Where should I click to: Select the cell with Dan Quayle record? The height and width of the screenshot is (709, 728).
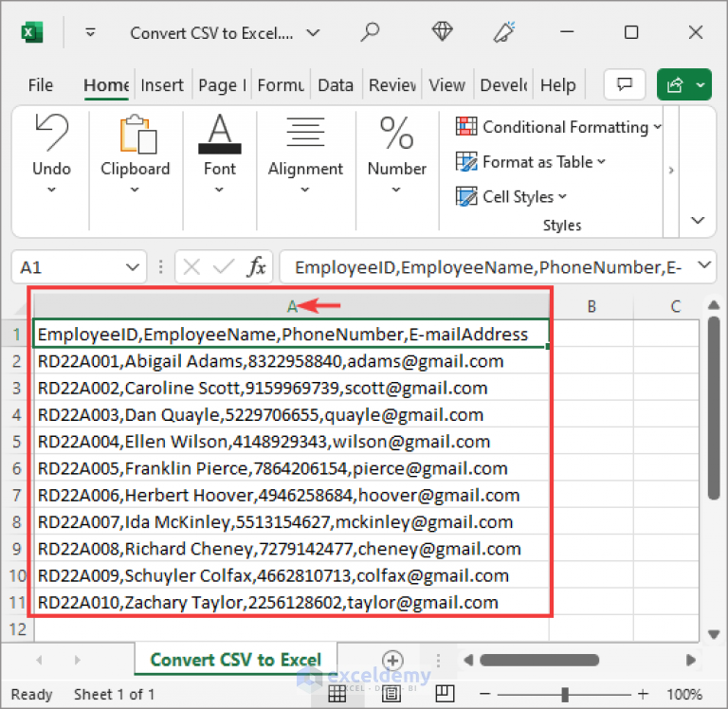pos(291,414)
